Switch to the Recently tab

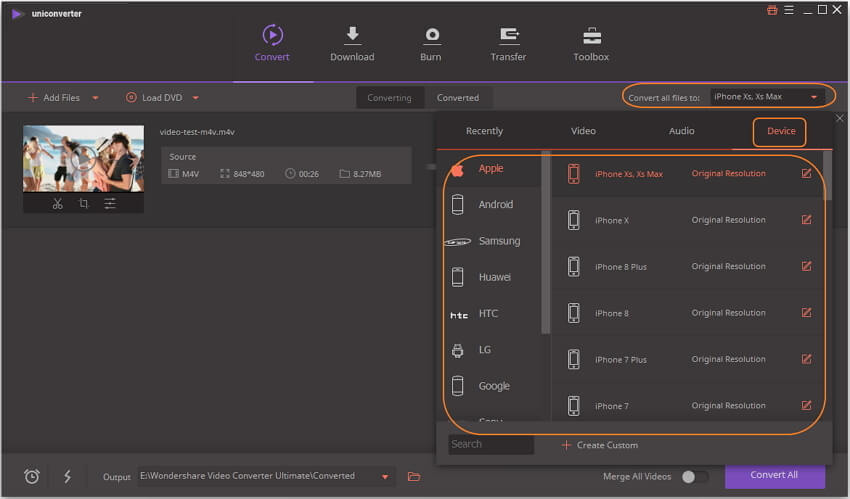[x=484, y=131]
